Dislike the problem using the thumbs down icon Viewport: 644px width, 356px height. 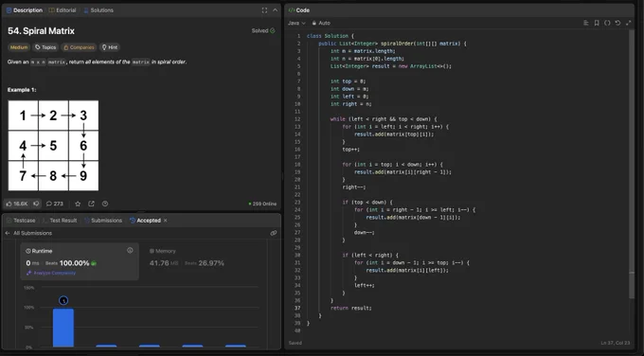[36, 204]
